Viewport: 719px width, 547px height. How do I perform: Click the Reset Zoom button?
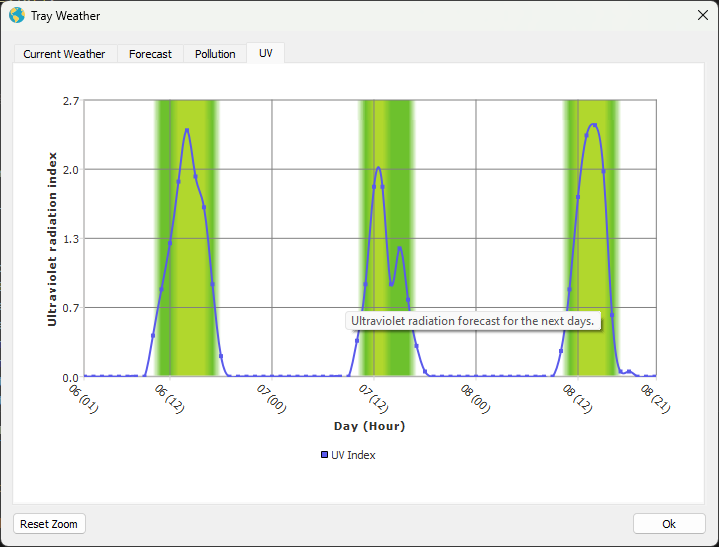(x=49, y=524)
